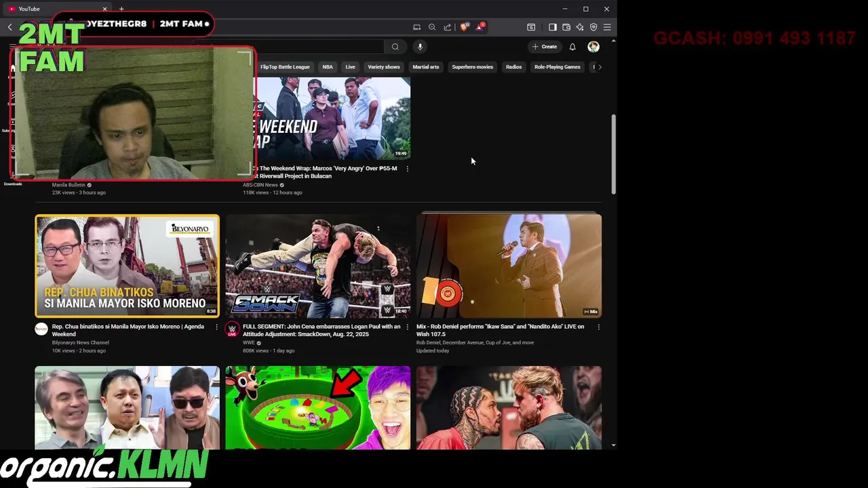This screenshot has width=868, height=488.
Task: Open the three men news thumbnail
Action: 127,407
